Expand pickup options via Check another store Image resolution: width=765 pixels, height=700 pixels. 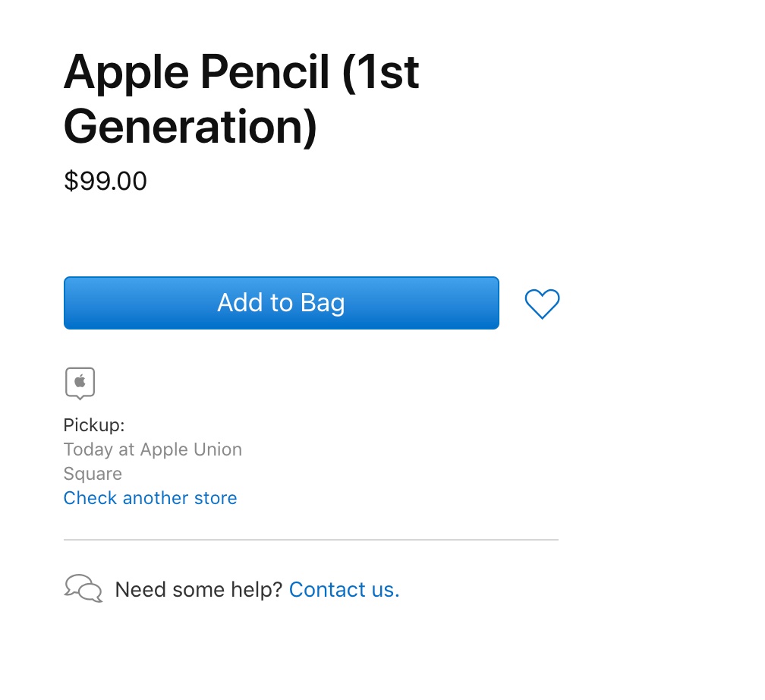(150, 498)
